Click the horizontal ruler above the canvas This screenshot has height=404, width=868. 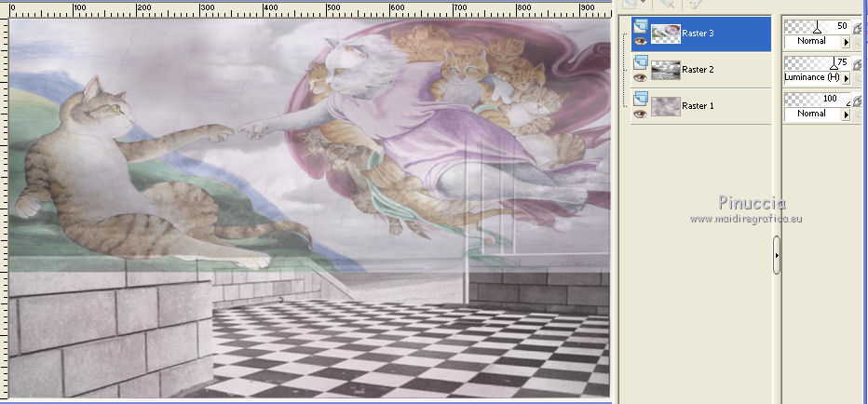click(x=309, y=9)
